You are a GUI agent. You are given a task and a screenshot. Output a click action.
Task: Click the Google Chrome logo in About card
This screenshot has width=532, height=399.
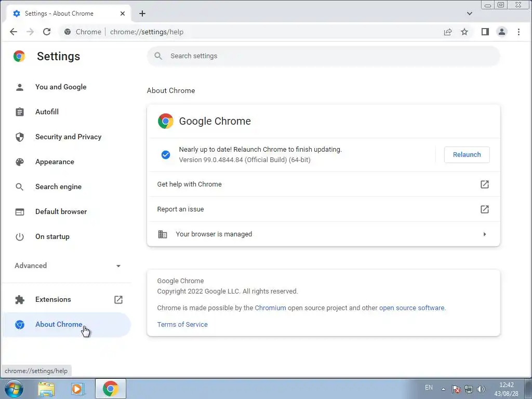tap(166, 121)
